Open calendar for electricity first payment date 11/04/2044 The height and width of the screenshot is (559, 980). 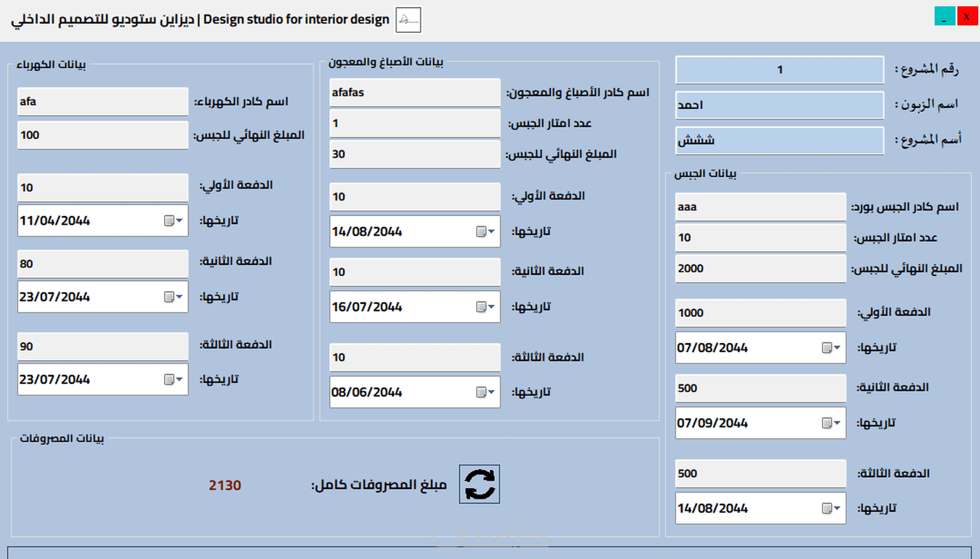[173, 221]
